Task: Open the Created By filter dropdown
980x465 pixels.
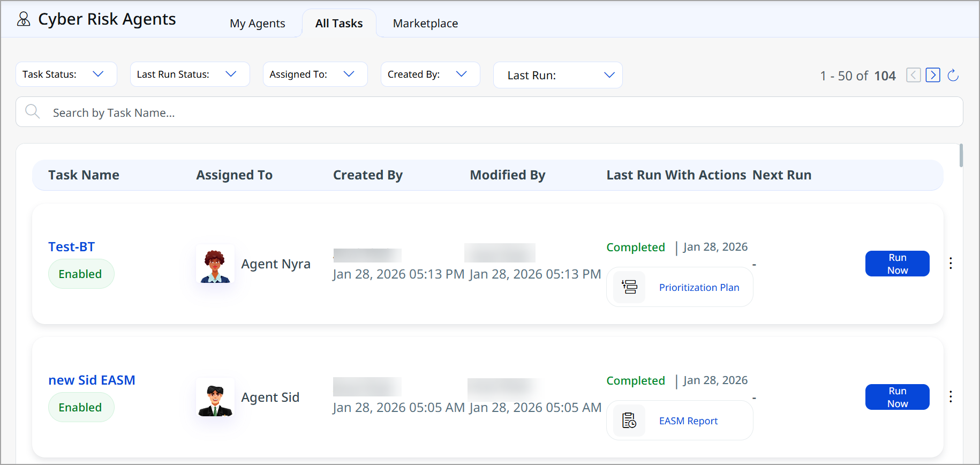Action: coord(431,74)
